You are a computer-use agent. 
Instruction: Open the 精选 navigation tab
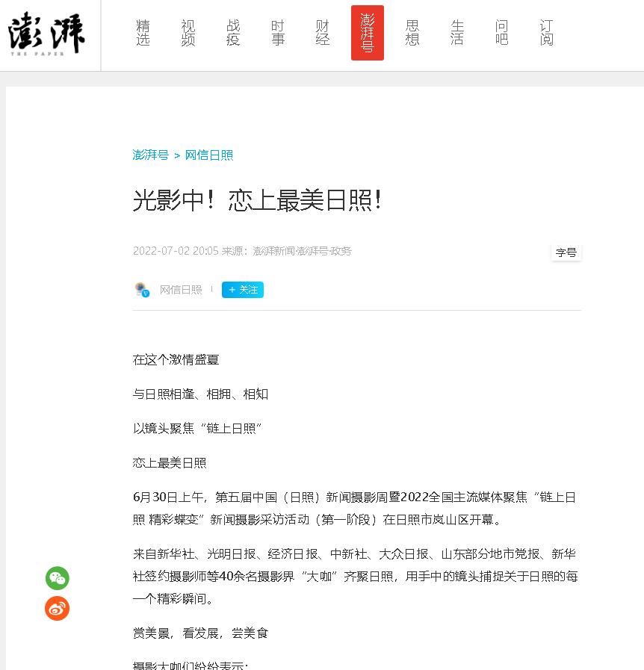point(143,33)
